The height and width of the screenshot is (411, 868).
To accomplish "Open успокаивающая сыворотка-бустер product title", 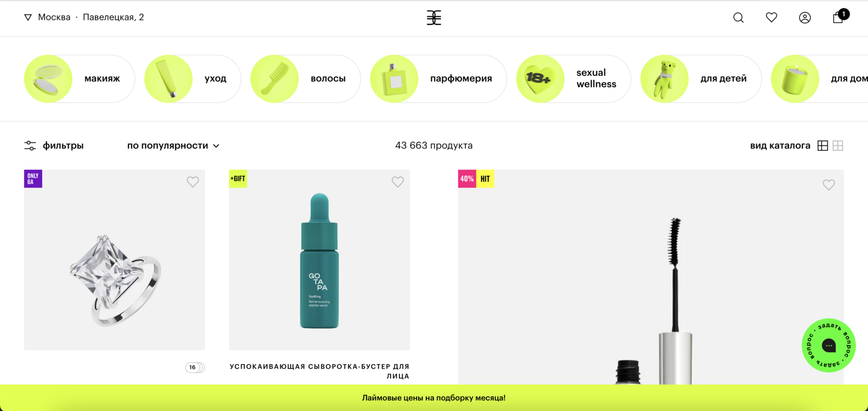I will click(x=319, y=371).
